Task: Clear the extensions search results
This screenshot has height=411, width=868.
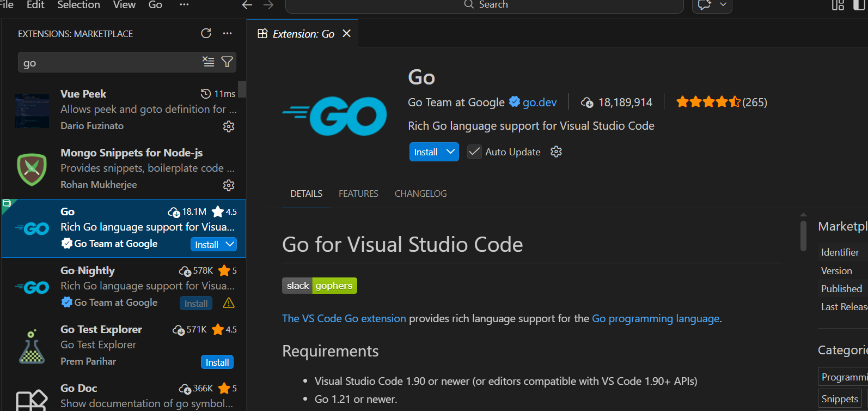Action: (x=208, y=62)
